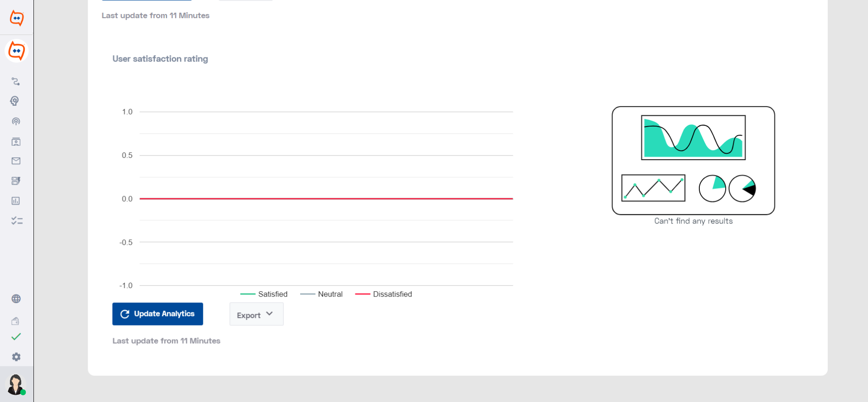The width and height of the screenshot is (868, 402).
Task: Open the mail envelope icon
Action: 16,161
